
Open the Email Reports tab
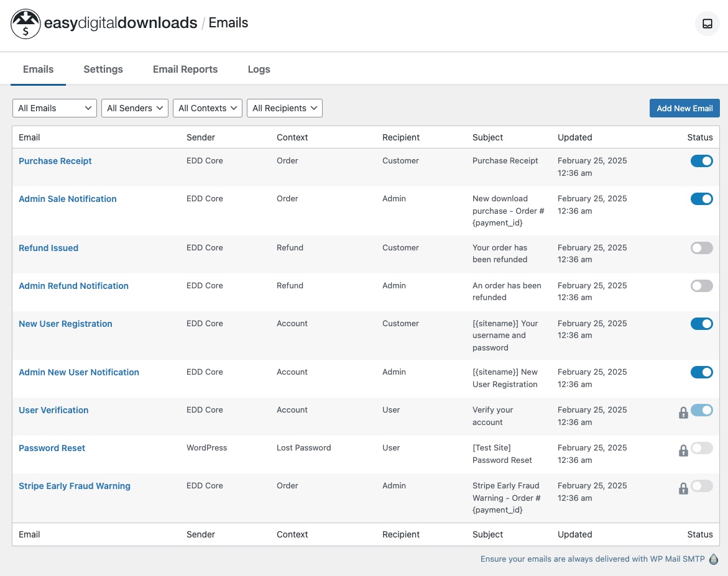click(x=185, y=69)
